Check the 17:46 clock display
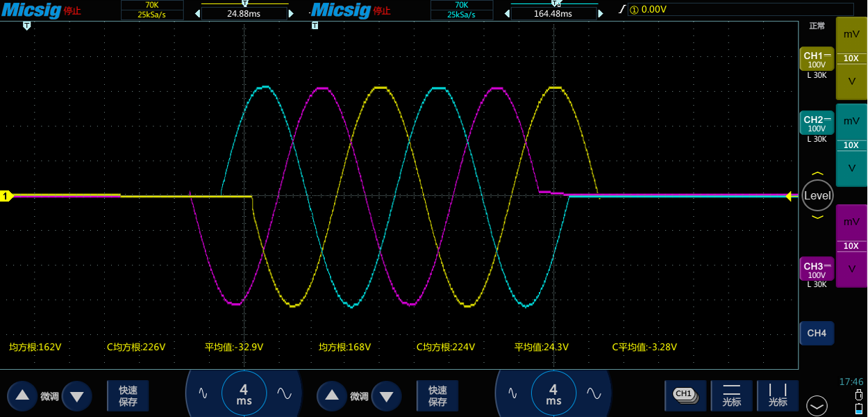Image resolution: width=868 pixels, height=417 pixels. [851, 382]
